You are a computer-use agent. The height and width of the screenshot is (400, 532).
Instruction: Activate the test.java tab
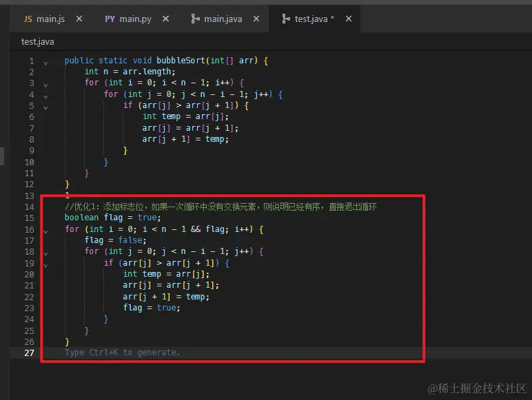(314, 19)
